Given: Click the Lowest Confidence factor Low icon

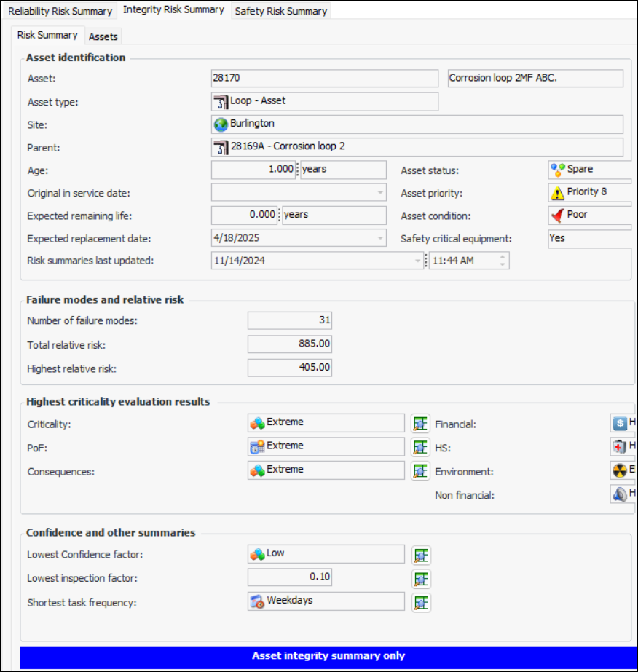Looking at the screenshot, I should 257,555.
